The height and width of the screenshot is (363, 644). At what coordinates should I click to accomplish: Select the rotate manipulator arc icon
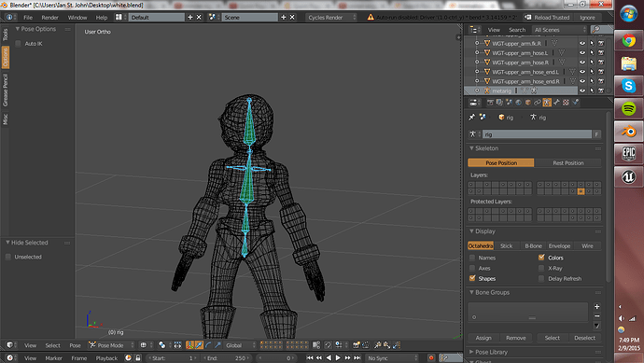pos(208,345)
